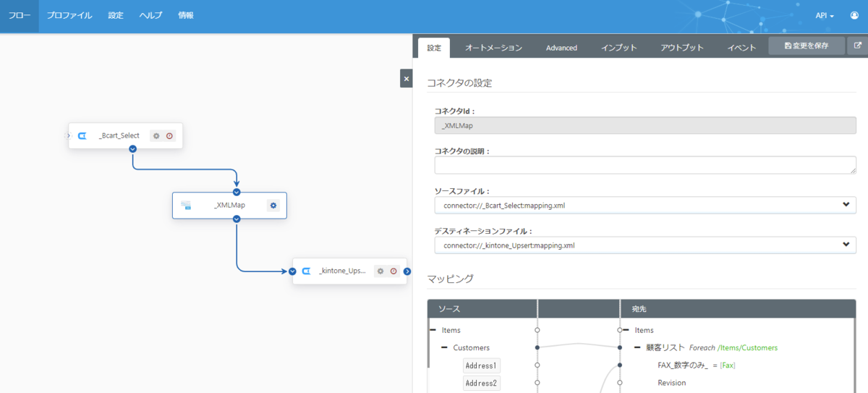Open the gear settings on _kintone_Ups connector
Screen dimensions: 868x393
click(x=380, y=271)
